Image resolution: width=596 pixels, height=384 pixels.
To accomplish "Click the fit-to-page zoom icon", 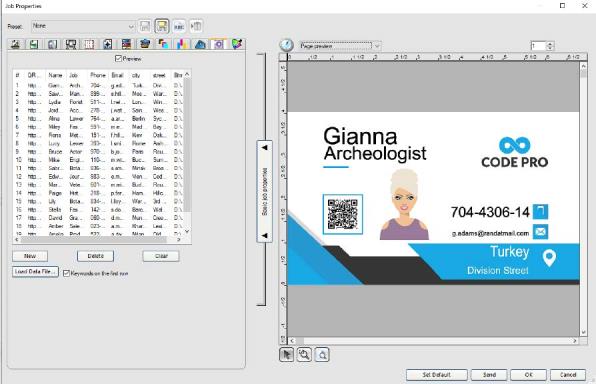I will [x=322, y=355].
